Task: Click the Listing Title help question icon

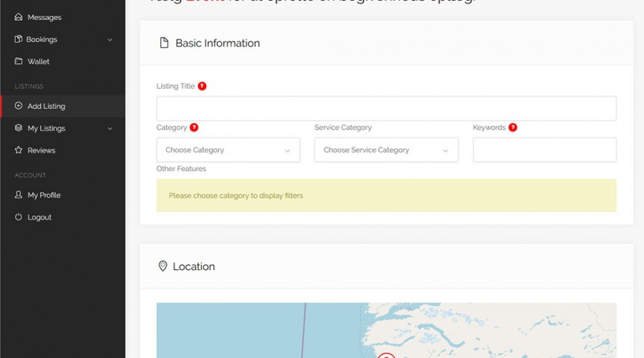Action: (202, 86)
